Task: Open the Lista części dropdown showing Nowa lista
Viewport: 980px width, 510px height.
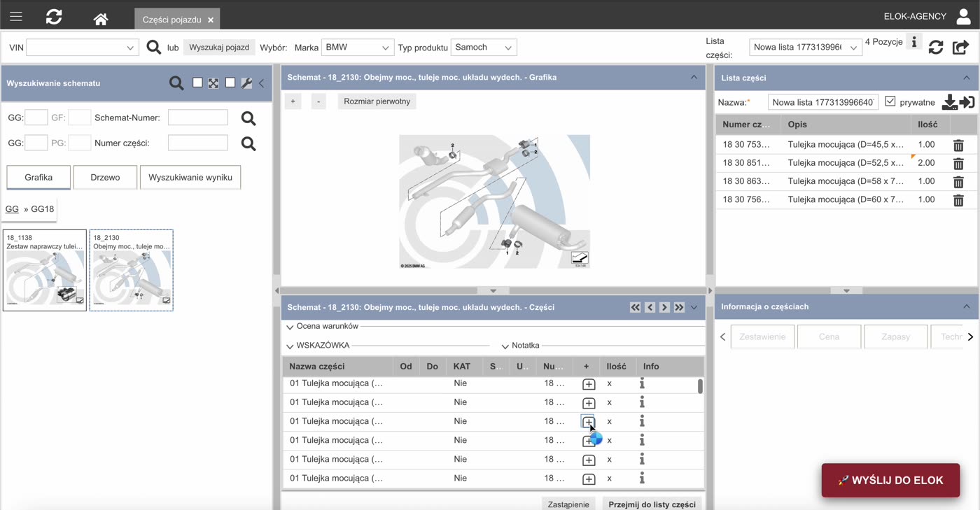Action: pyautogui.click(x=805, y=48)
